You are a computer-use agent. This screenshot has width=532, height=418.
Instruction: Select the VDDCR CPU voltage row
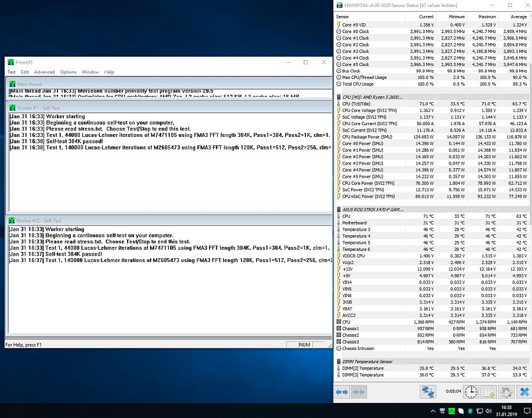[x=431, y=256]
